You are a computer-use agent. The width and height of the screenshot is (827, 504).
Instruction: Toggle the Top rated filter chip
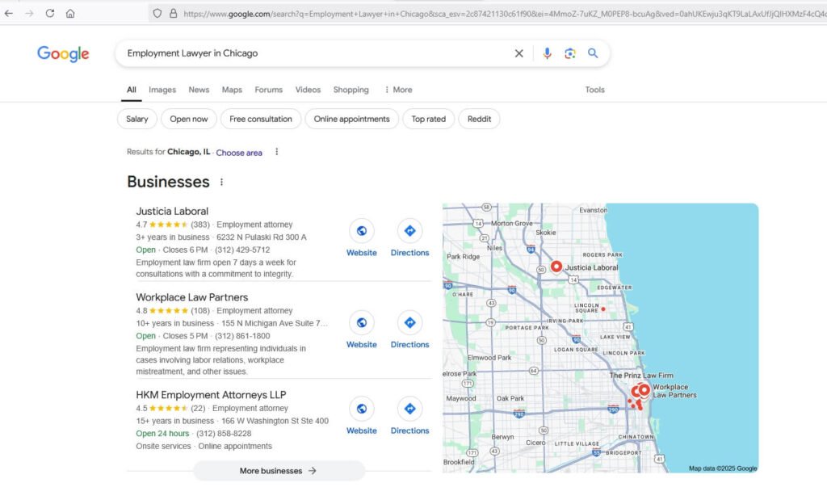[x=428, y=120]
